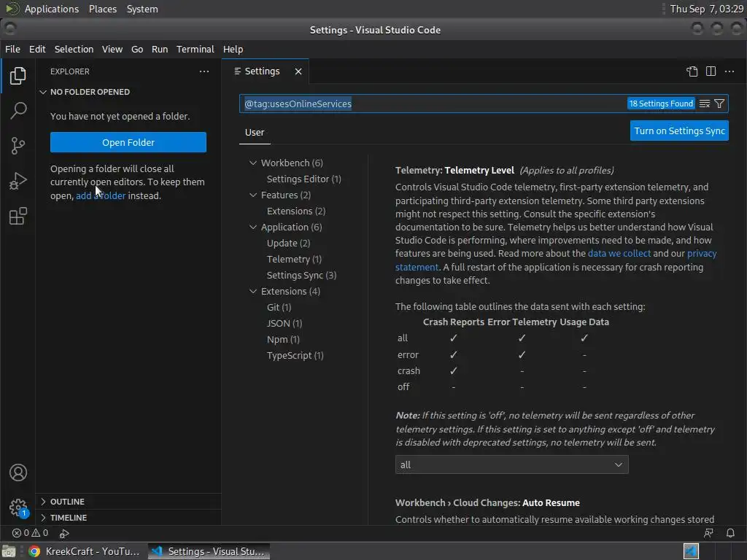Select Git (1) in settings tree
This screenshot has width=747, height=560.
[x=279, y=307]
